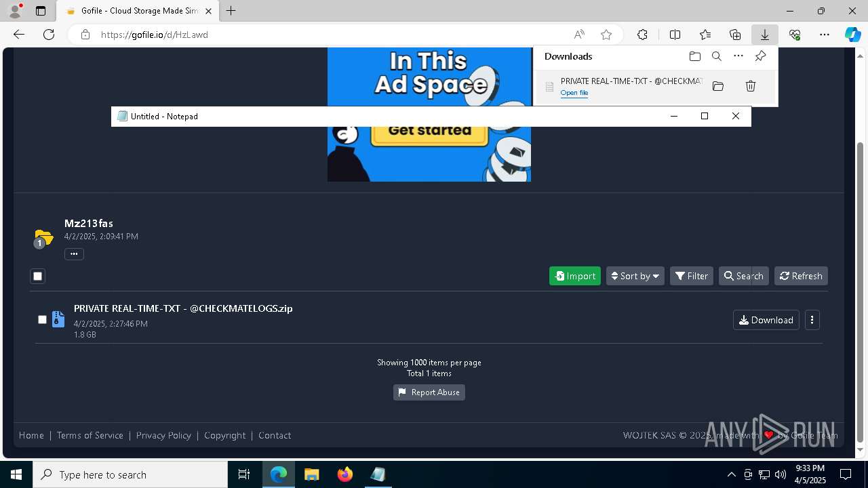This screenshot has height=488, width=868.
Task: Pin the Downloads panel
Action: pos(761,56)
